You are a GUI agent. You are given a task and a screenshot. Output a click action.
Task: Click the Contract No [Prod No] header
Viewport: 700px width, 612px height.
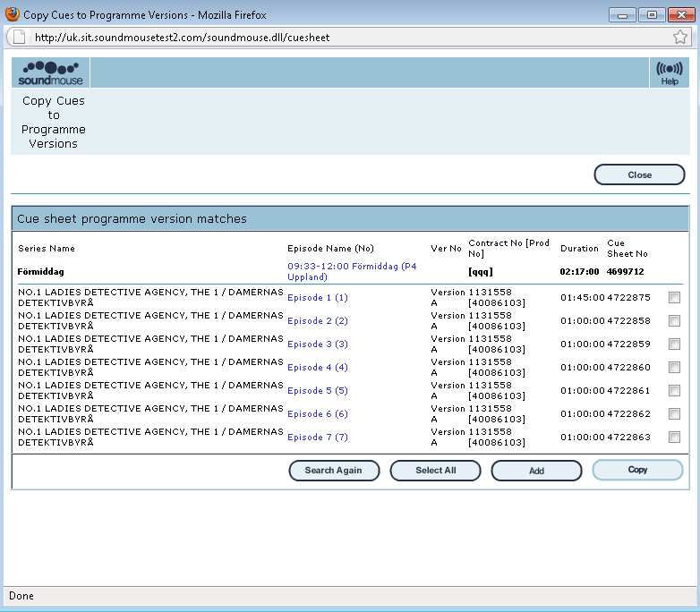coord(509,248)
